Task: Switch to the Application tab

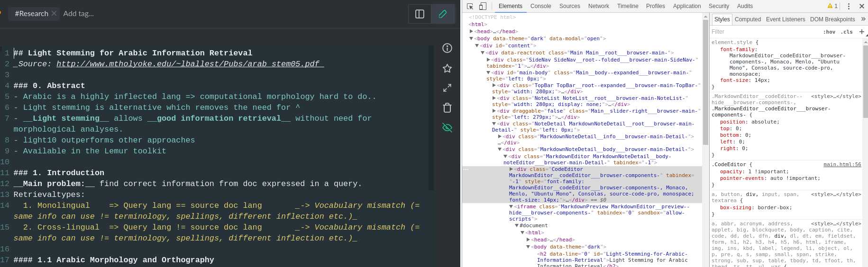Action: 686,6
